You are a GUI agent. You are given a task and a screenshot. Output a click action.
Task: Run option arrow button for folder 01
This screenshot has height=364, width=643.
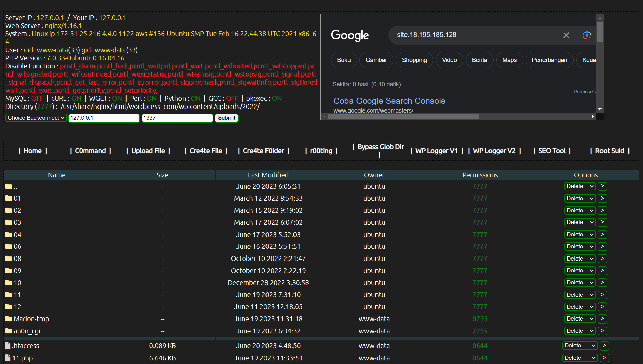pos(603,198)
